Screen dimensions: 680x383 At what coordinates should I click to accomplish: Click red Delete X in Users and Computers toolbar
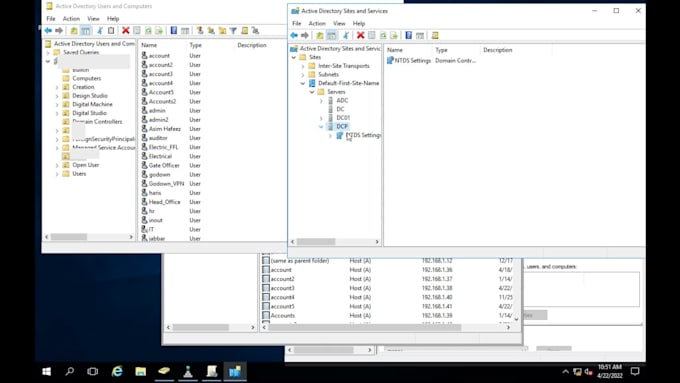125,30
